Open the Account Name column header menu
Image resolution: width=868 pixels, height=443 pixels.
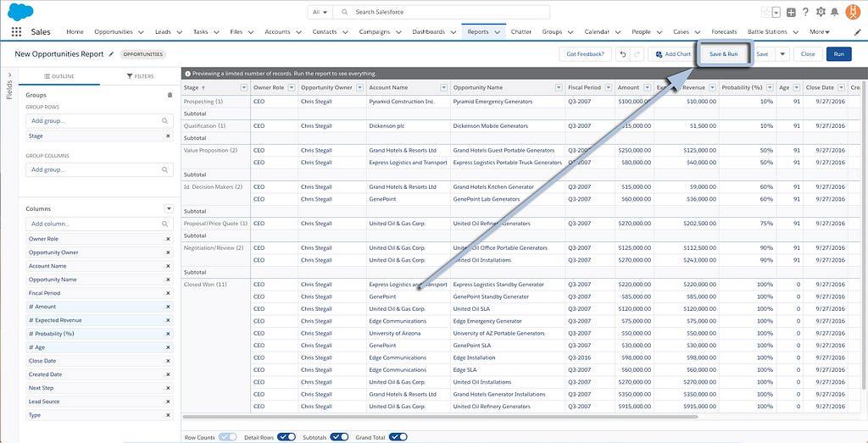point(442,87)
